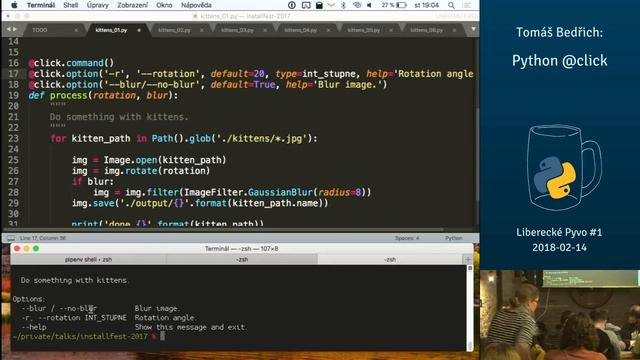Open the Apple menu
The image size is (640, 360).
[14, 5]
